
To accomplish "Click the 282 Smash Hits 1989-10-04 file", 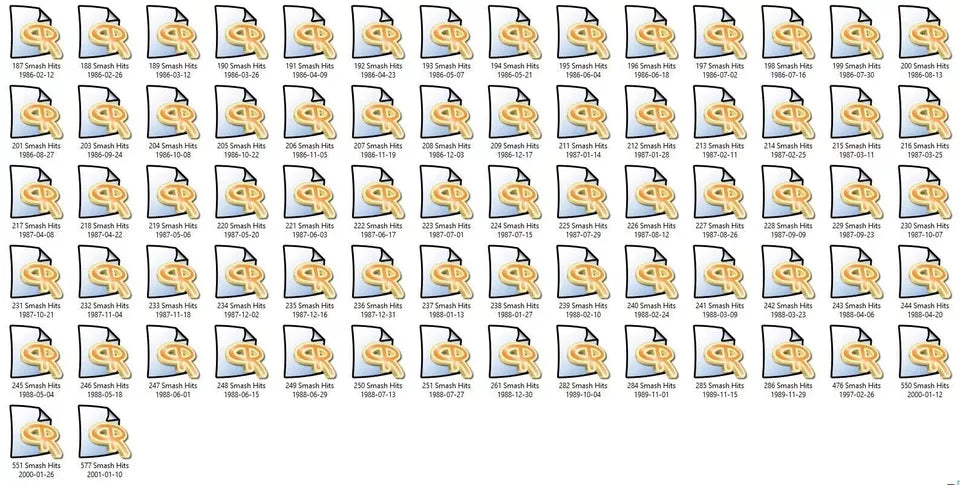I will 582,352.
